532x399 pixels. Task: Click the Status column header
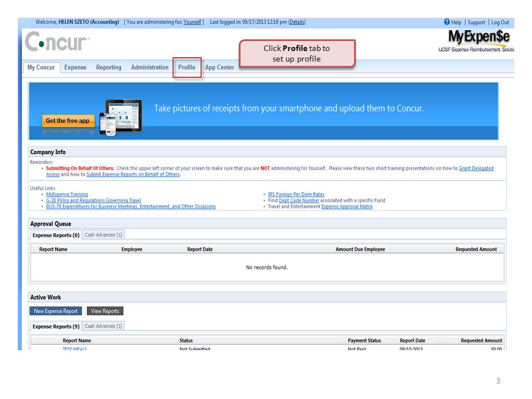[186, 341]
